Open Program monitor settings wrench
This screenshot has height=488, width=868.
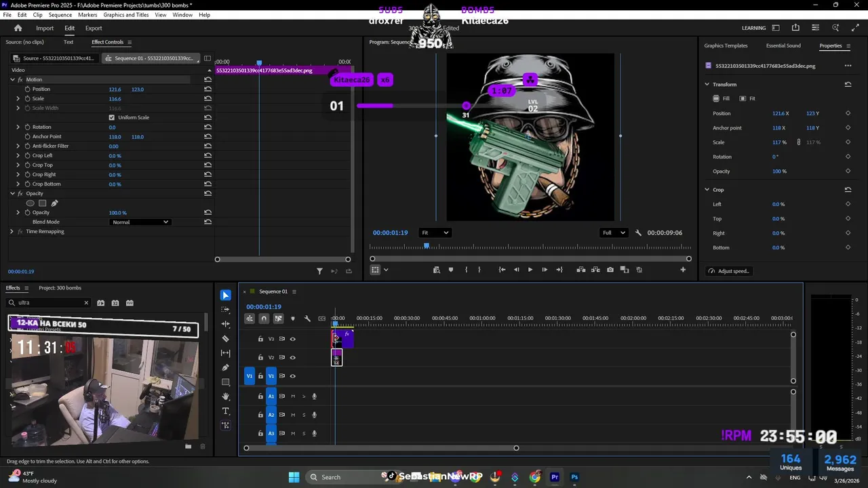pyautogui.click(x=638, y=232)
